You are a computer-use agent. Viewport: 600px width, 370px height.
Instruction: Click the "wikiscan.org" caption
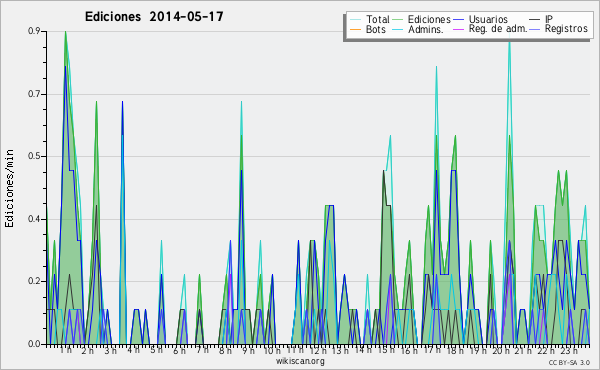(x=300, y=361)
